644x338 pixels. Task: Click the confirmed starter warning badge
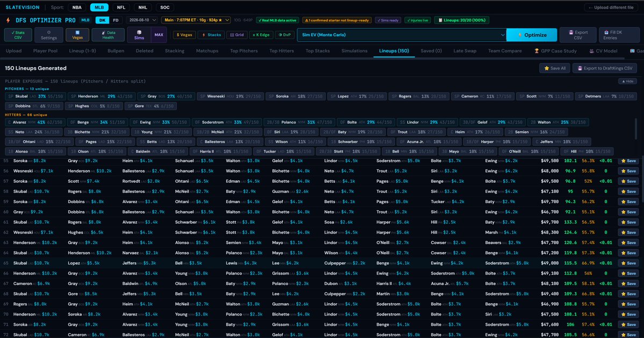[337, 20]
